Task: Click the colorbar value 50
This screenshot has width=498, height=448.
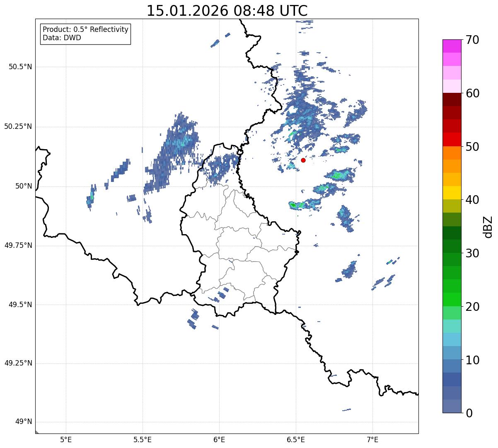Action: (x=472, y=147)
